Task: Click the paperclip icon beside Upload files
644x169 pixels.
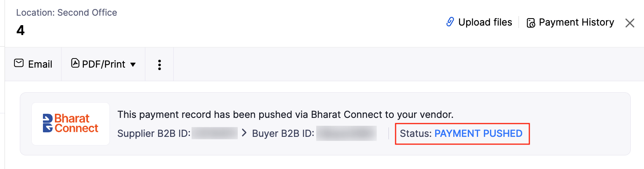Action: click(x=450, y=22)
